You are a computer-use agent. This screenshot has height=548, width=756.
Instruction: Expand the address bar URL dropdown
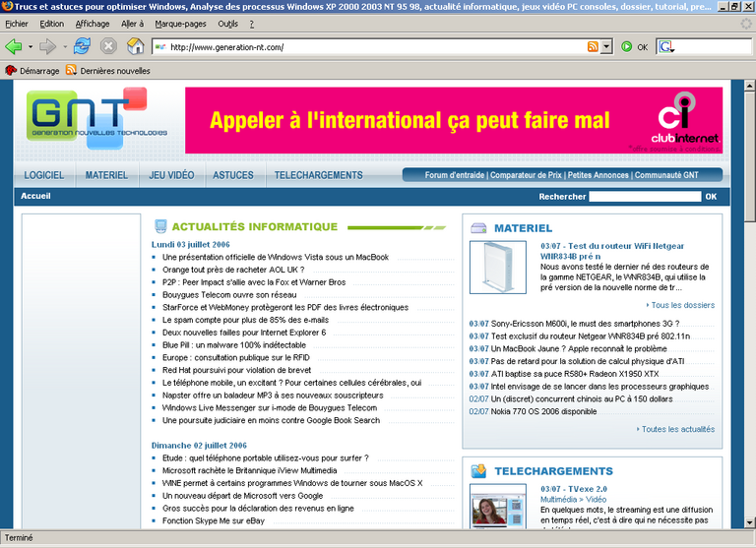point(606,47)
